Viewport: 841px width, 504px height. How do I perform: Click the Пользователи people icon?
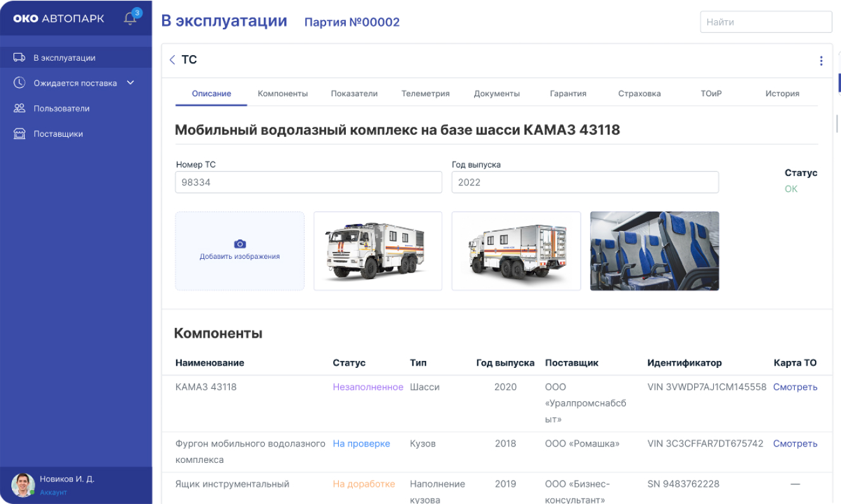pos(20,108)
